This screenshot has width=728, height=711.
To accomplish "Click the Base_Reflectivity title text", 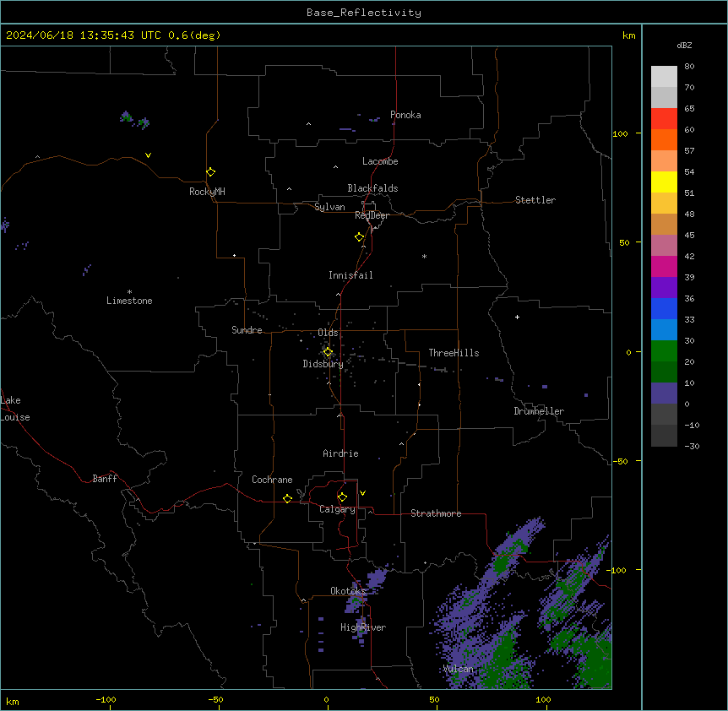I will click(364, 13).
